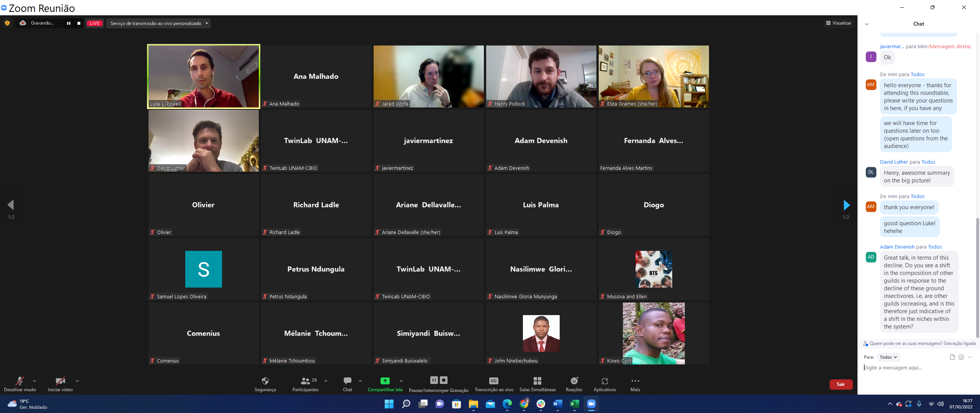The image size is (980, 413).
Task: Click the chat file attachment icon
Action: (x=952, y=357)
